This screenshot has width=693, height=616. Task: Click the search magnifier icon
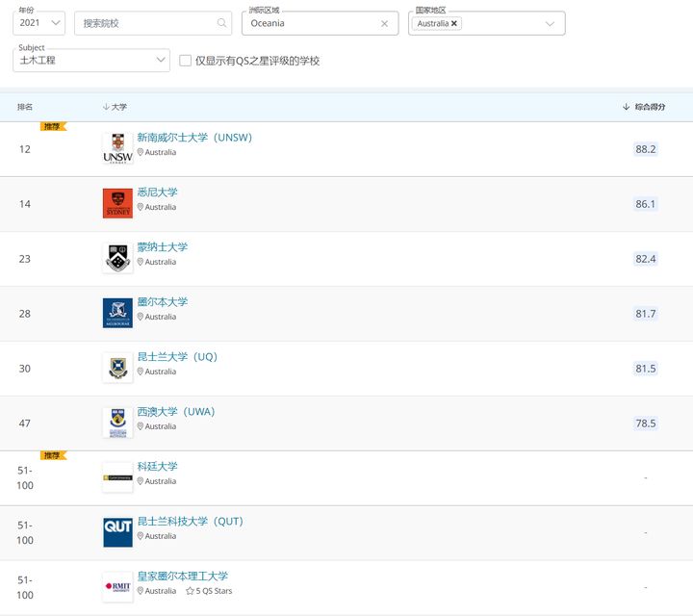(222, 23)
